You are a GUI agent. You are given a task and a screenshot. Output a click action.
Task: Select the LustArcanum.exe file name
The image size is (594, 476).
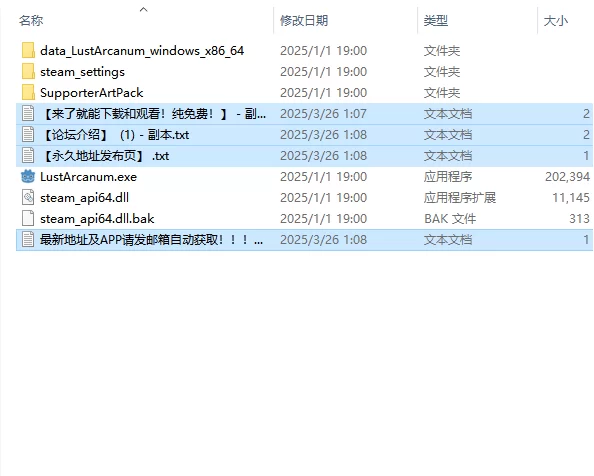click(88, 177)
